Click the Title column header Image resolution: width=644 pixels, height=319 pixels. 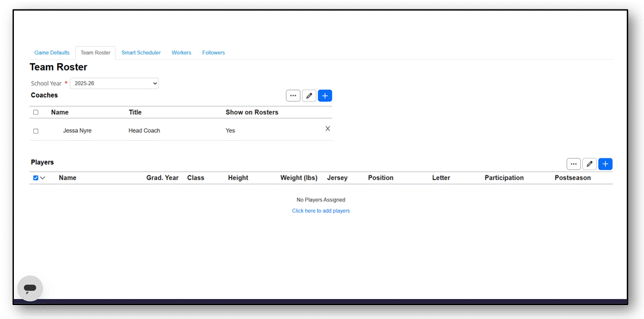click(x=135, y=112)
